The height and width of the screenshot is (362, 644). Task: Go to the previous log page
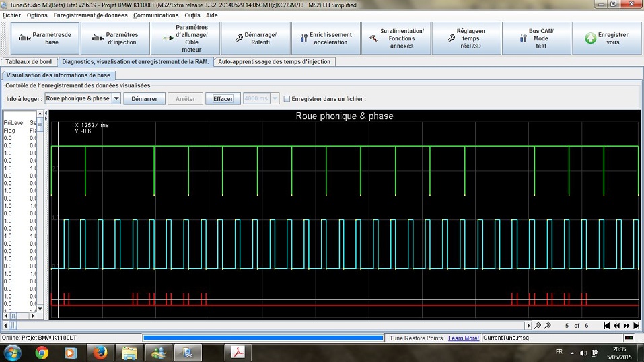point(616,326)
